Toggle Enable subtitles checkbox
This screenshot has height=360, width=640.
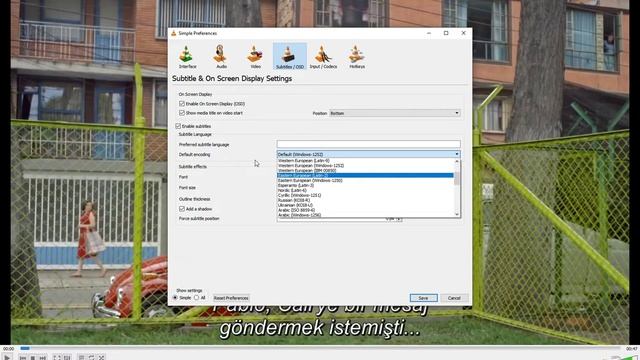pos(178,126)
